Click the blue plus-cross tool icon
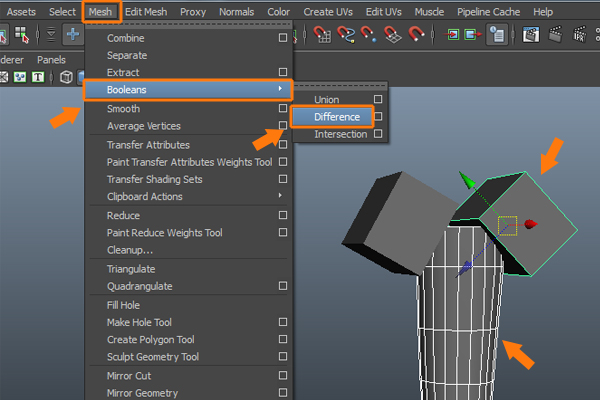 pos(73,34)
